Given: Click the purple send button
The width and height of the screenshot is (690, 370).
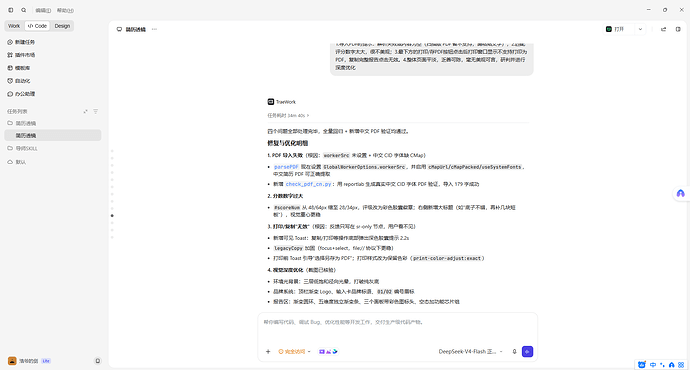Looking at the screenshot, I should tap(527, 352).
